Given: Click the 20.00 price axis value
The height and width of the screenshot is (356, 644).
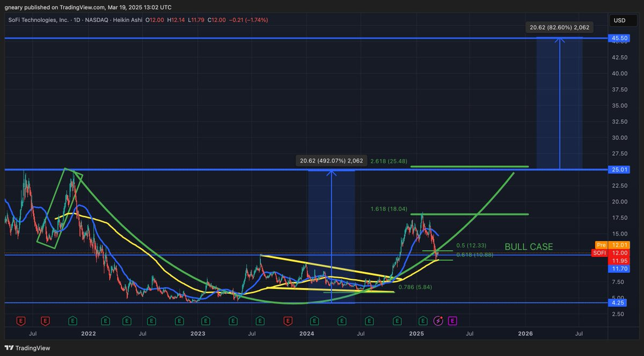Looking at the screenshot, I should [x=620, y=201].
